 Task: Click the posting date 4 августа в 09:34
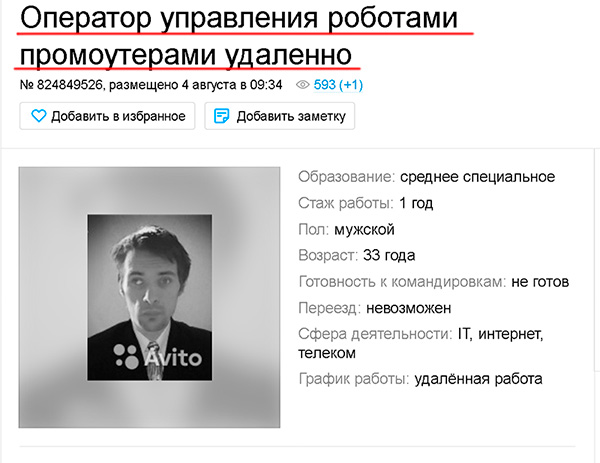pyautogui.click(x=232, y=85)
